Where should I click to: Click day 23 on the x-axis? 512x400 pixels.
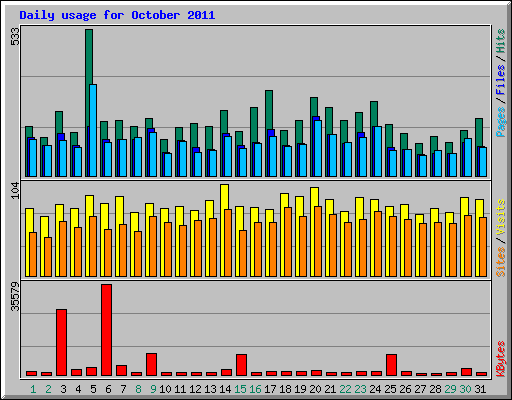tap(360, 389)
